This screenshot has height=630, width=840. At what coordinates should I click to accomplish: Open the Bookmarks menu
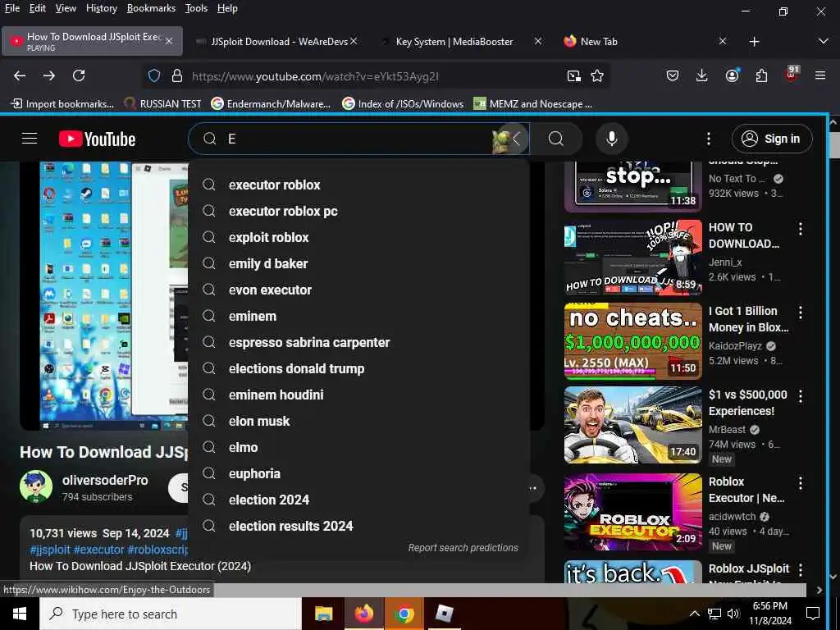(x=151, y=8)
